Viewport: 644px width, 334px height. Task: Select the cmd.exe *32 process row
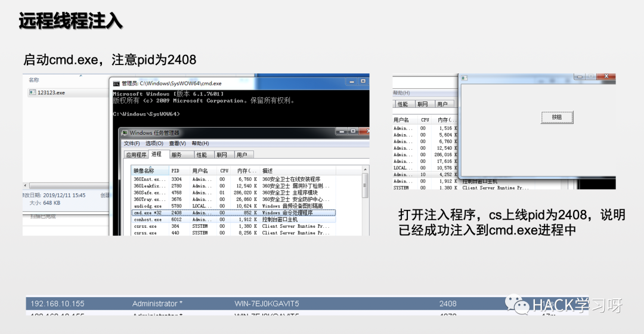pyautogui.click(x=233, y=213)
